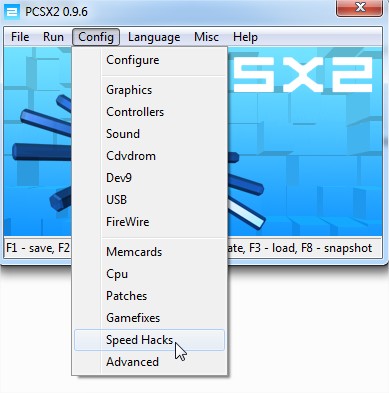Choose Cdvdrom in the Config menu
This screenshot has height=393, width=389.
[149, 156]
